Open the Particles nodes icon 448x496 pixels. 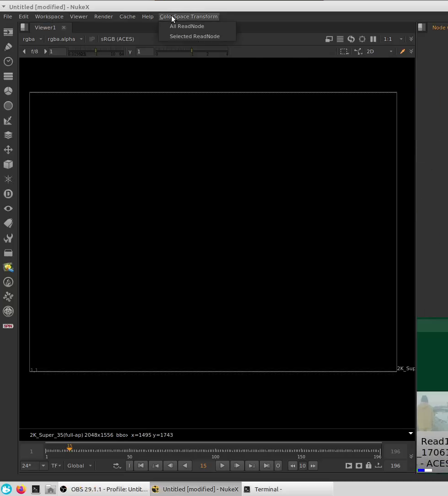pyautogui.click(x=8, y=179)
